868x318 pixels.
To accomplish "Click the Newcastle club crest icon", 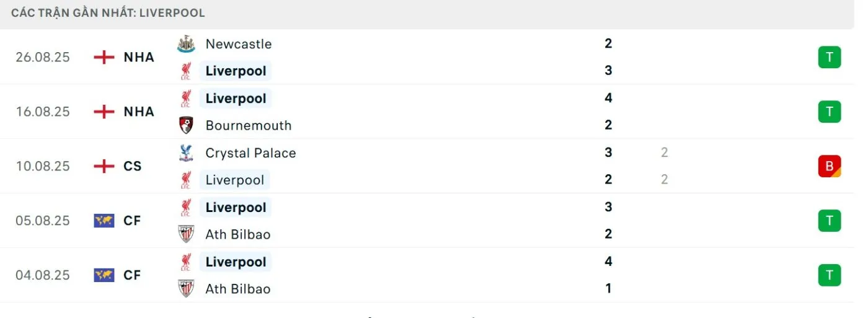I will [186, 44].
